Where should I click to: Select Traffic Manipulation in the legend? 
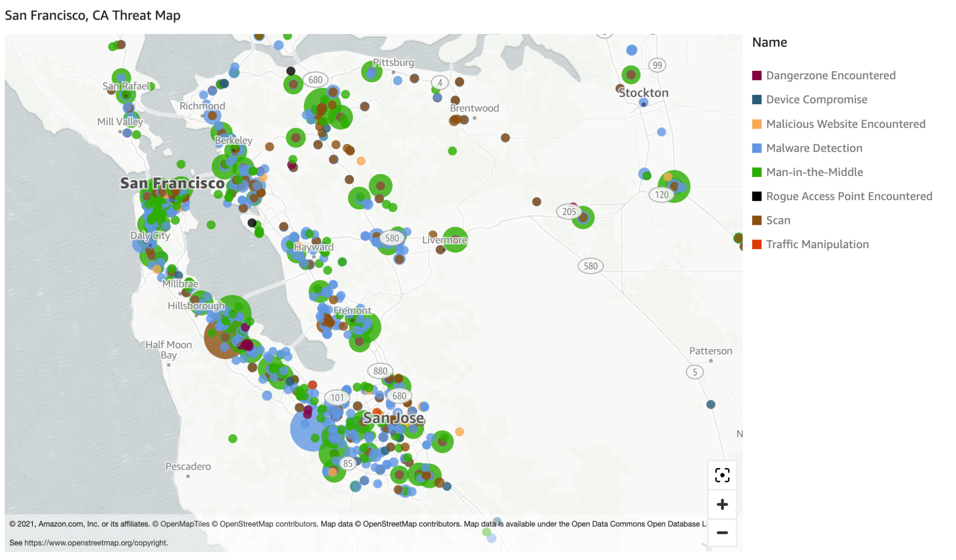point(817,244)
